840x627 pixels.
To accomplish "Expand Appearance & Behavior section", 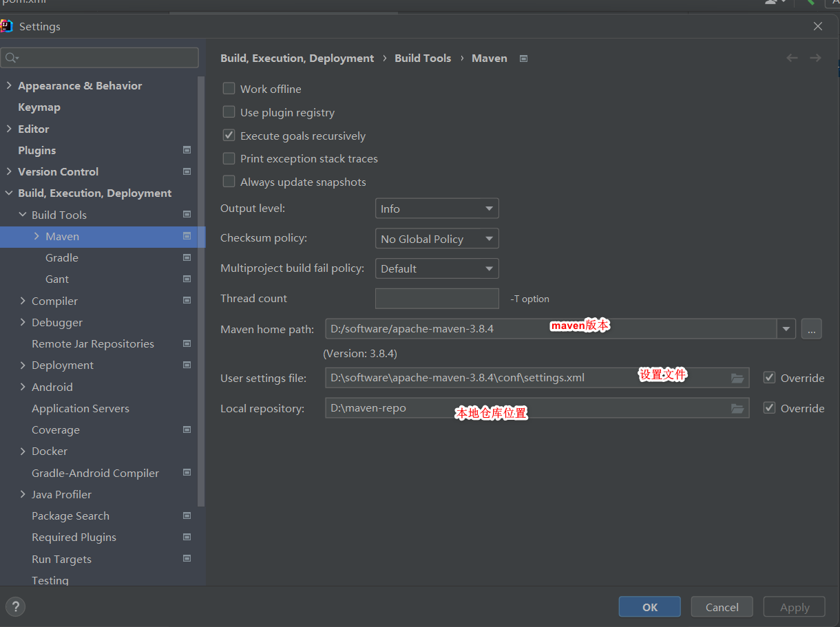I will pyautogui.click(x=9, y=85).
